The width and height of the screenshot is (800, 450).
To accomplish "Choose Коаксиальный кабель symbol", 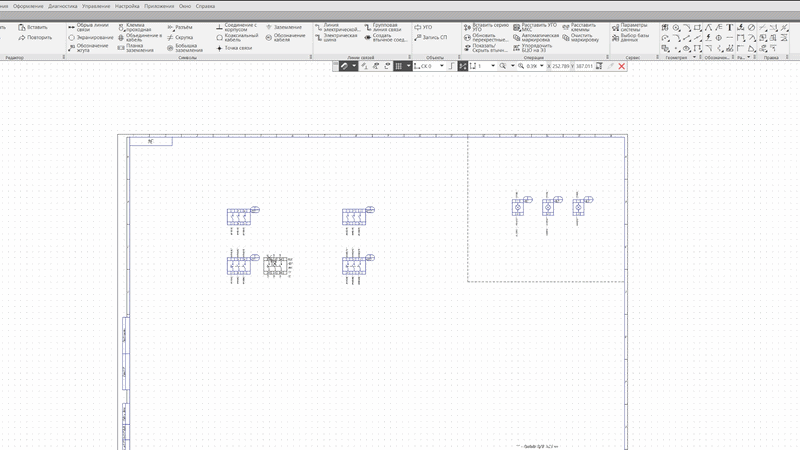I will point(237,37).
